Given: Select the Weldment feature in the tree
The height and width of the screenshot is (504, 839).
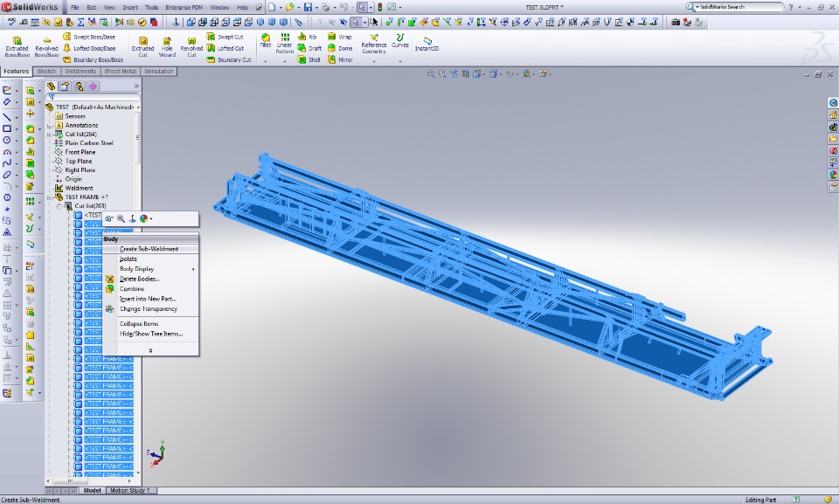Looking at the screenshot, I should pyautogui.click(x=79, y=189).
